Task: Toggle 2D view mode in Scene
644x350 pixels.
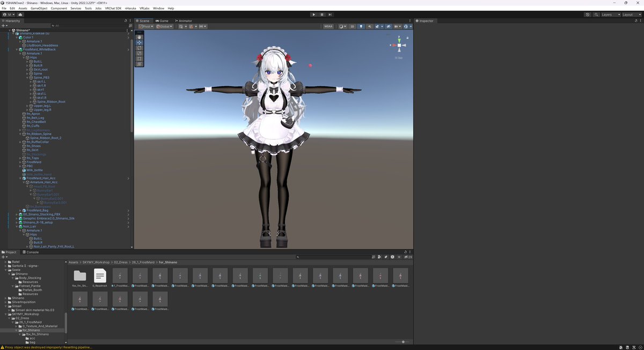Action: [353, 26]
